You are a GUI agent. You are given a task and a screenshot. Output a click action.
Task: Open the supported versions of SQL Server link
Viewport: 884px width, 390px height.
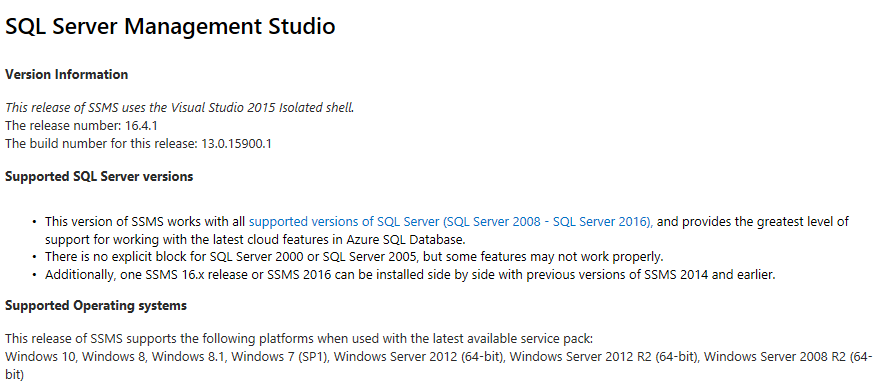click(x=451, y=221)
